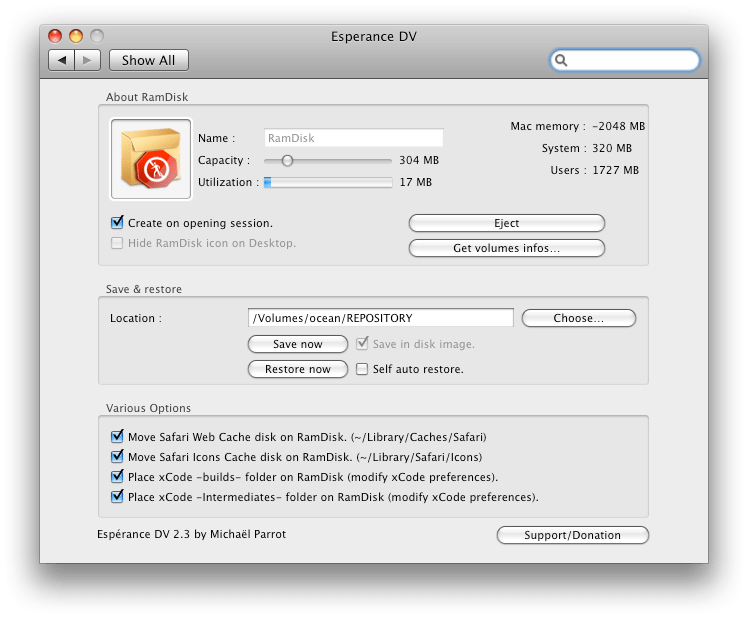Toggle Hide RamDisk icon on Desktop checkbox
The width and height of the screenshot is (748, 618).
117,243
